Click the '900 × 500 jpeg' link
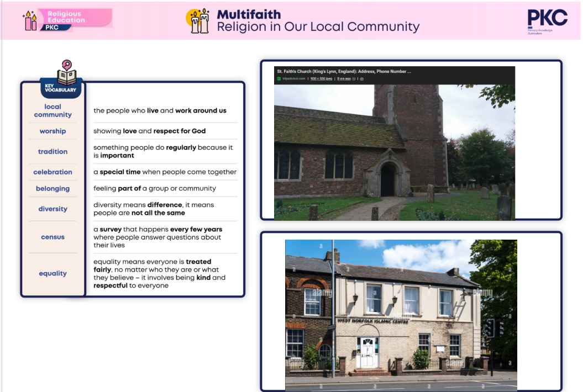 [322, 79]
